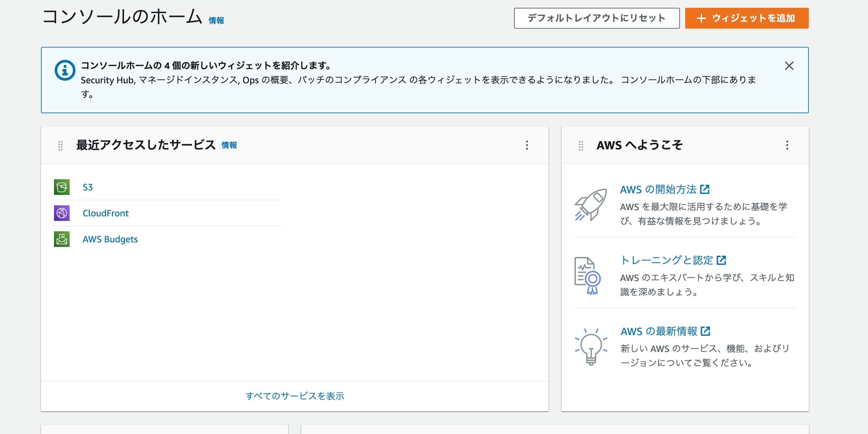
Task: Open AWS の開始方法 link
Action: (658, 189)
